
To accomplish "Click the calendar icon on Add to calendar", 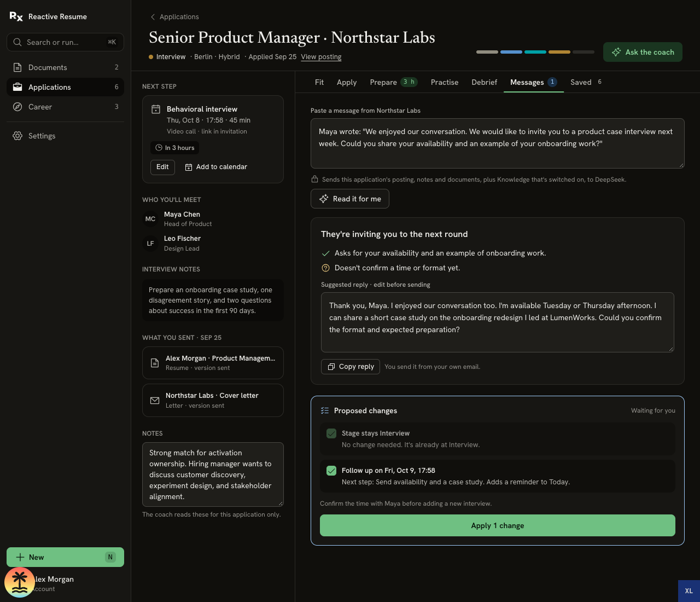I will 189,167.
